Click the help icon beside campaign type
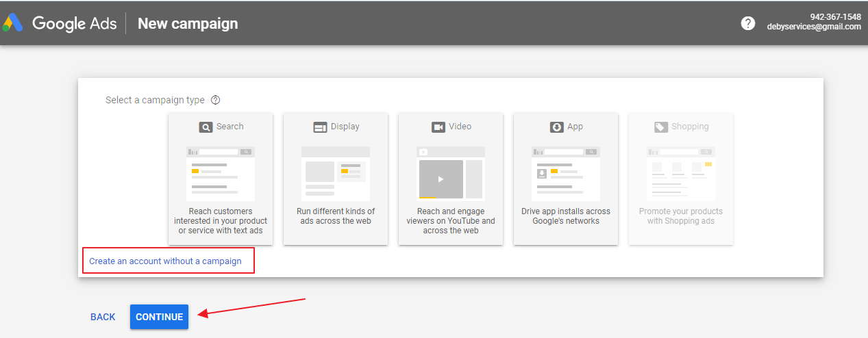868x338 pixels. click(x=216, y=100)
